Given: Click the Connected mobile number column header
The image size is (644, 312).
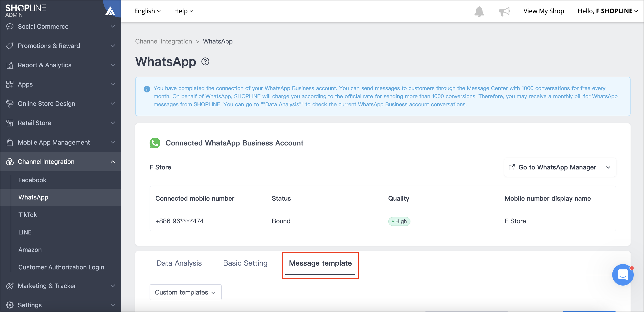Looking at the screenshot, I should click(x=195, y=198).
